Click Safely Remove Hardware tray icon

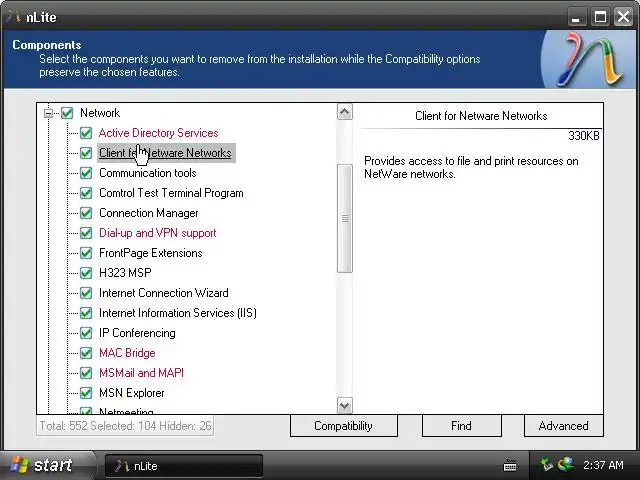click(x=546, y=464)
